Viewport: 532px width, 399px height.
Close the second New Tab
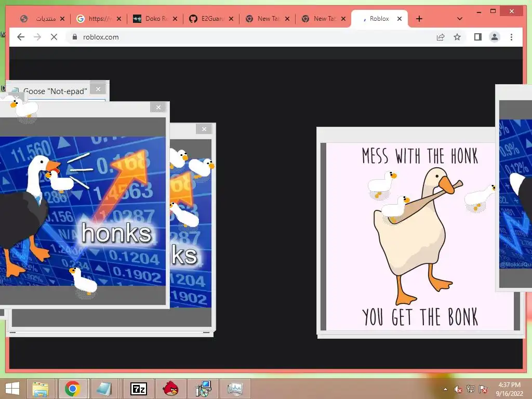click(x=343, y=19)
